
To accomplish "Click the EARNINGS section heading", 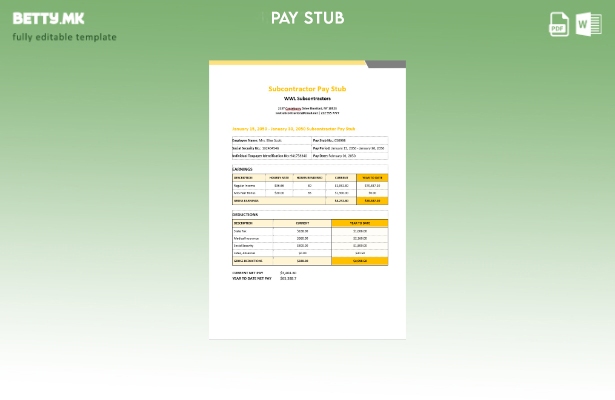I will [243, 169].
